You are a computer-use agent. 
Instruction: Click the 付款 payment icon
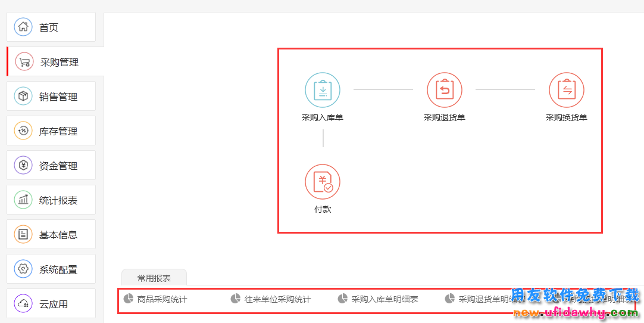coord(323,182)
